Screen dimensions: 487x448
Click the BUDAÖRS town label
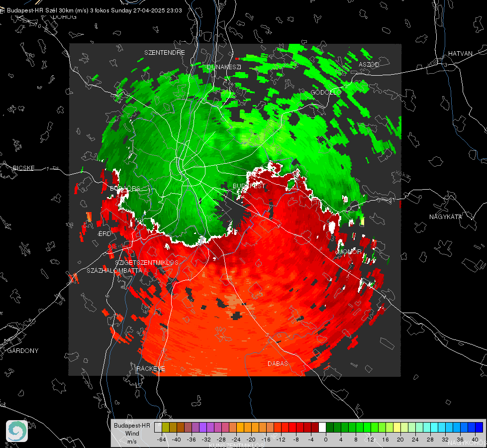coord(125,189)
